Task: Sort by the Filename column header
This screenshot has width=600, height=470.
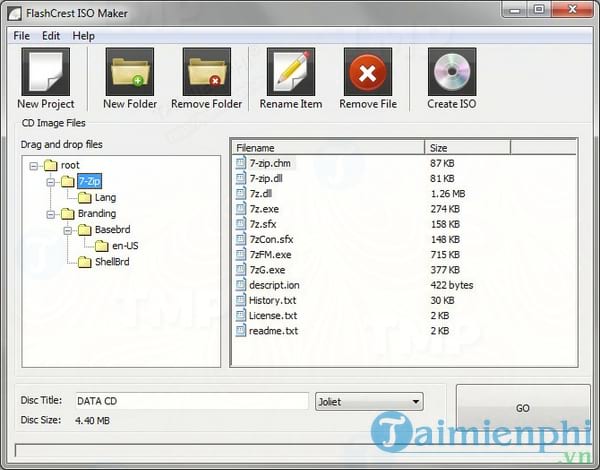Action: click(x=328, y=148)
